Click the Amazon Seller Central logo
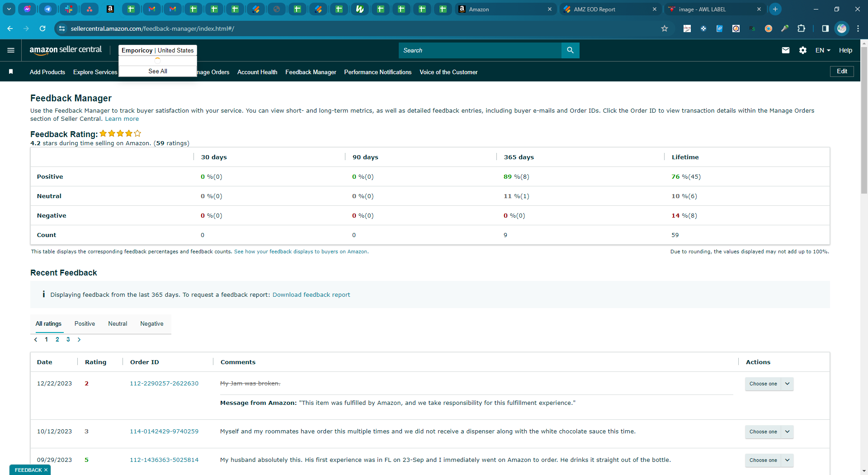 pos(66,50)
